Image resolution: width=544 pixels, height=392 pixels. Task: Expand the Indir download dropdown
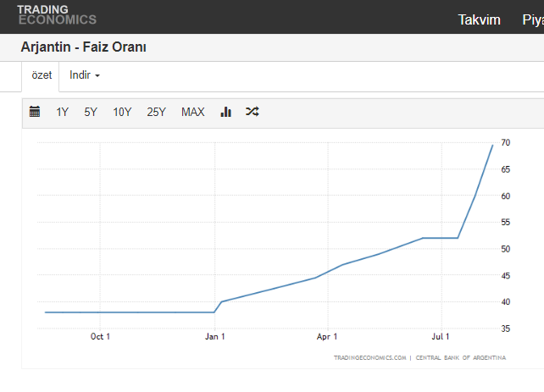(x=85, y=75)
